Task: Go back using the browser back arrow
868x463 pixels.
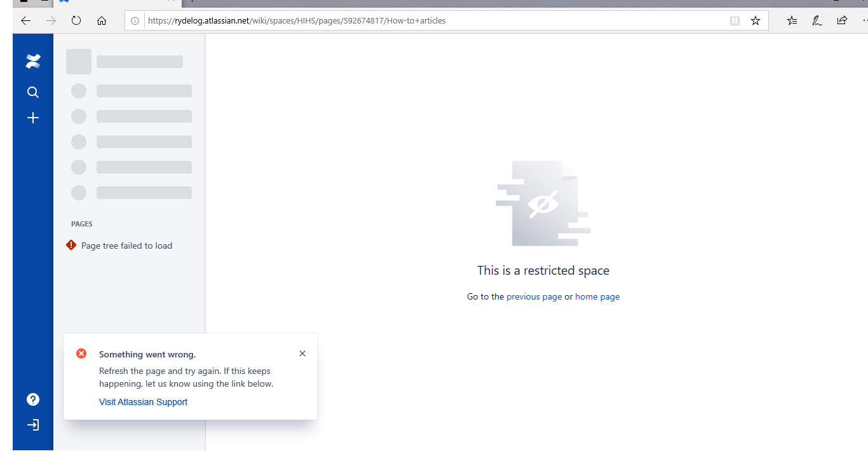Action: (25, 20)
